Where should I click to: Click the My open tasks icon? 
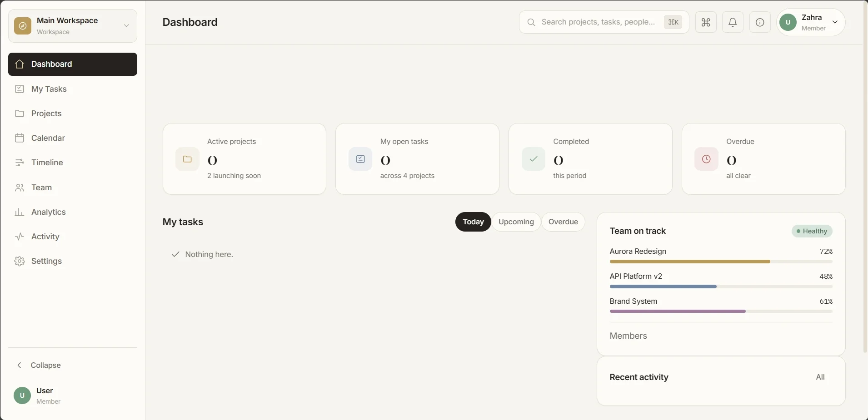click(360, 159)
